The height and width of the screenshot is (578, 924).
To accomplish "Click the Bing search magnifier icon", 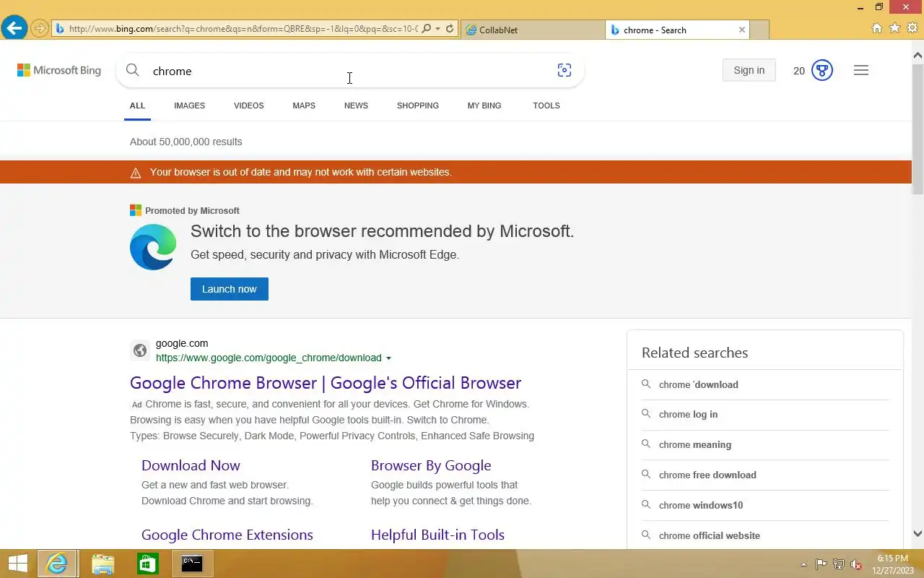I will click(133, 70).
